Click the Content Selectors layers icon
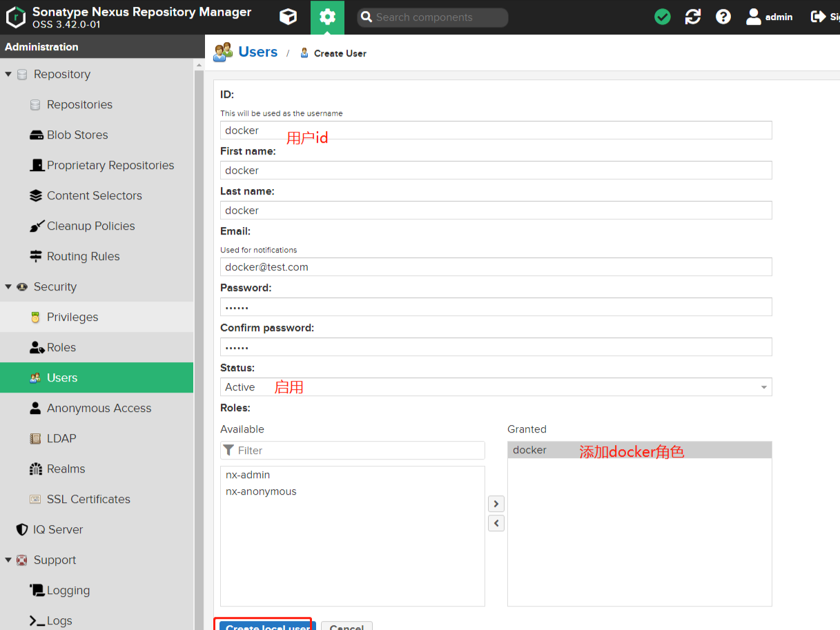 (36, 196)
